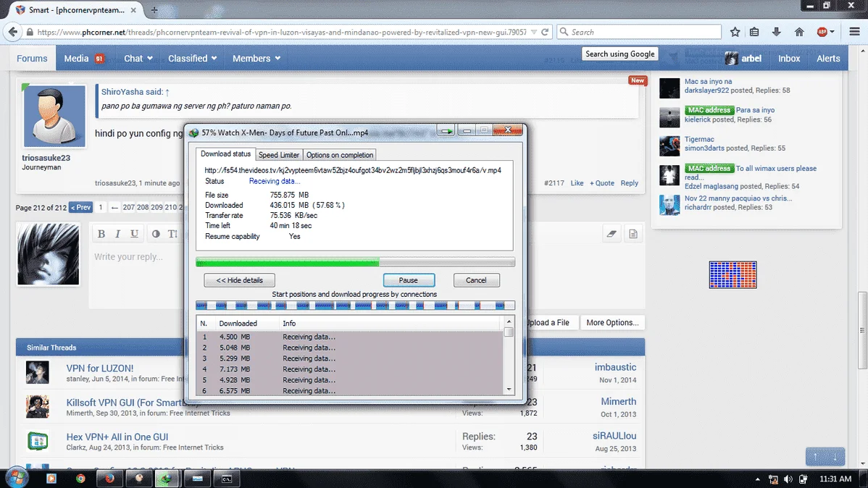Click the Adblock Plus icon
868x488 pixels.
[x=822, y=32]
